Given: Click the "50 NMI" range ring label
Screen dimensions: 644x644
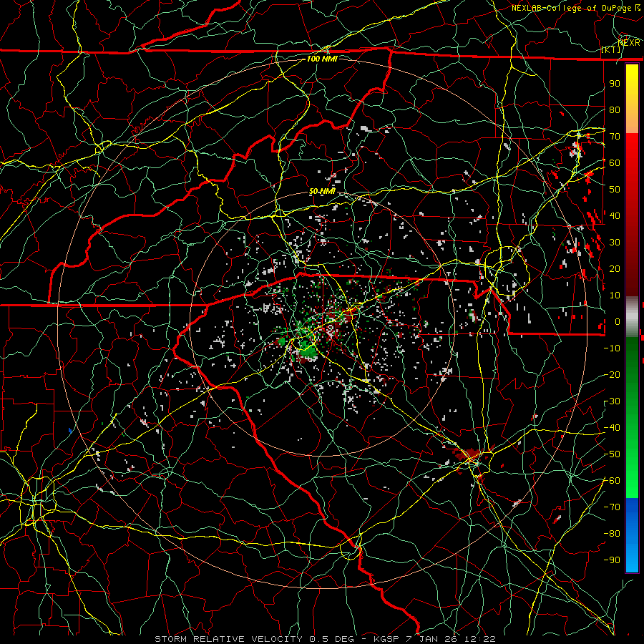Looking at the screenshot, I should pyautogui.click(x=322, y=191).
